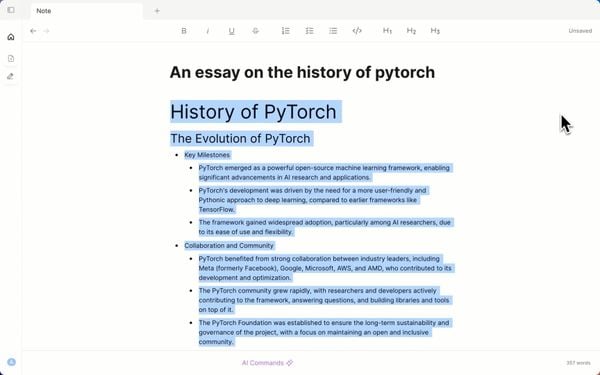Toggle underline formatting
The image size is (600, 375).
pos(232,31)
